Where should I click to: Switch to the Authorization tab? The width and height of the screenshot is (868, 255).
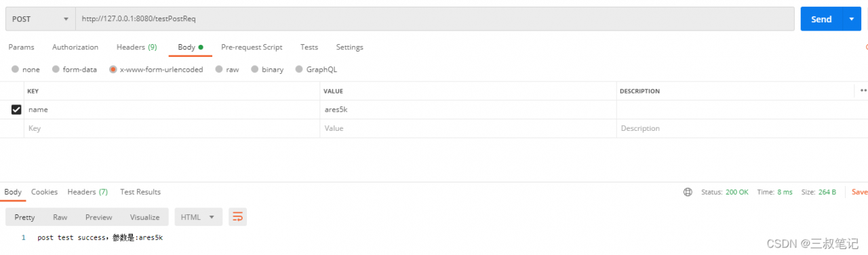[x=75, y=47]
